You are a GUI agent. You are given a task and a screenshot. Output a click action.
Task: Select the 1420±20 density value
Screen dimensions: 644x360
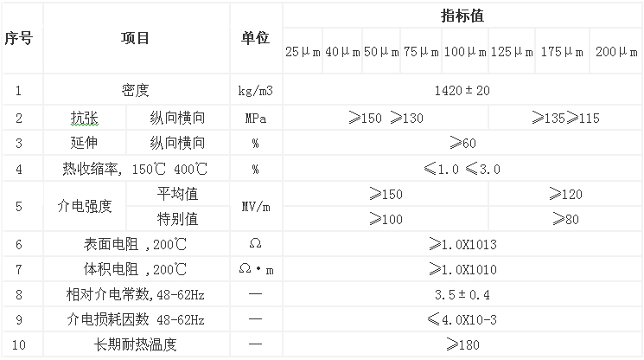click(462, 89)
